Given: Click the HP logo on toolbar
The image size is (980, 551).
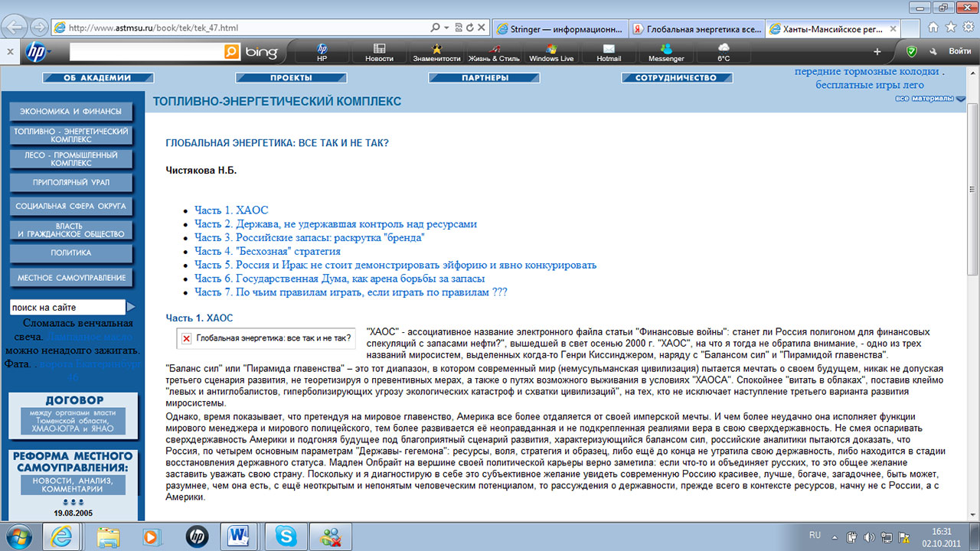Looking at the screenshot, I should click(x=35, y=52).
